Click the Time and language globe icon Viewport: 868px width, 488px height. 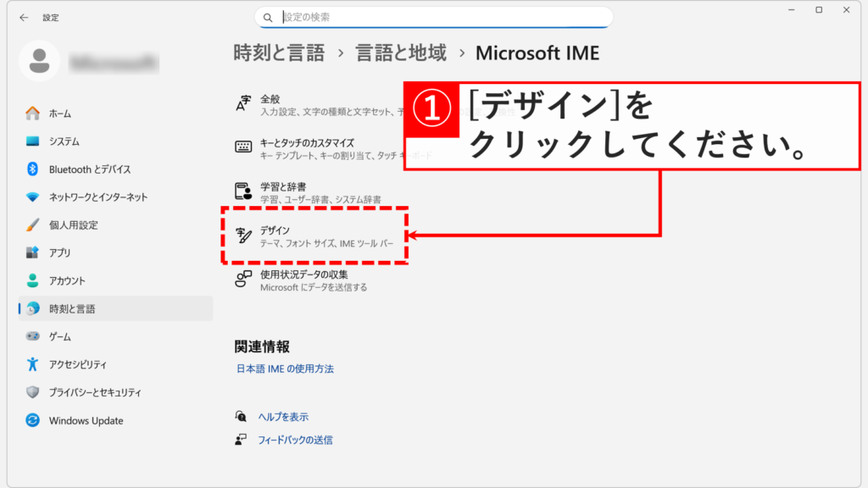33,308
